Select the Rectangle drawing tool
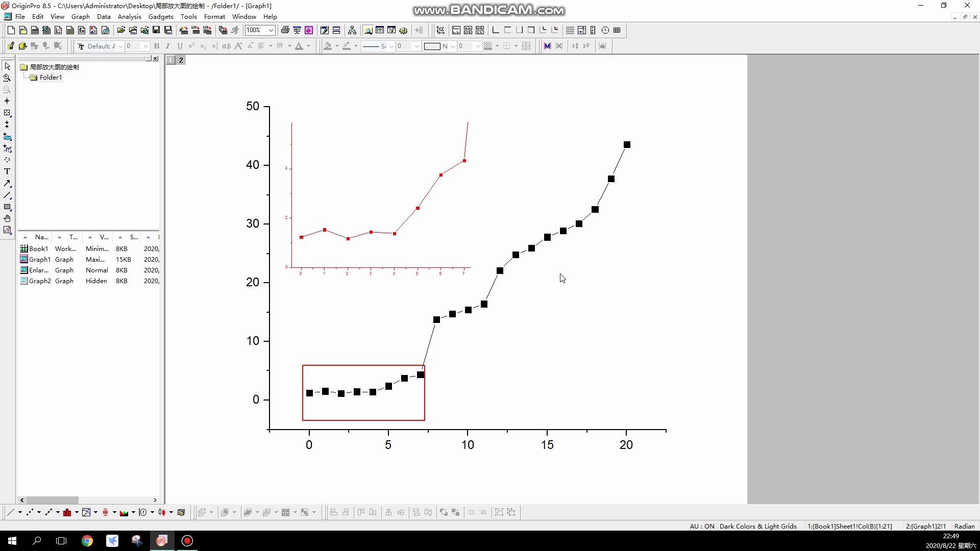The height and width of the screenshot is (551, 980). click(x=7, y=207)
